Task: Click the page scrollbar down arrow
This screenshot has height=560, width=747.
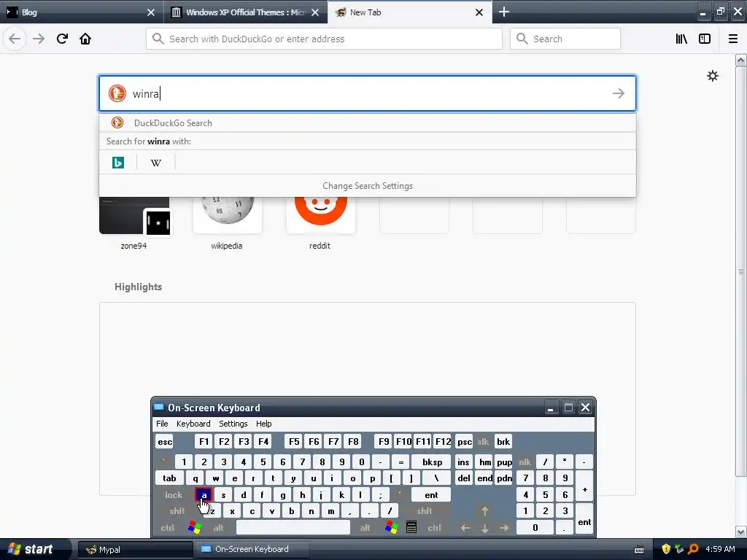Action: (741, 532)
